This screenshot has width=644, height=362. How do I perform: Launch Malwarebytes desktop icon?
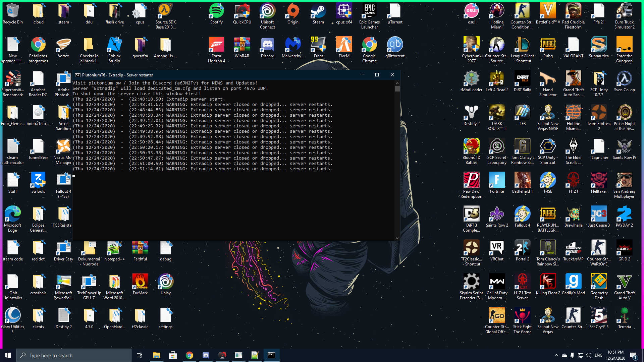293,48
